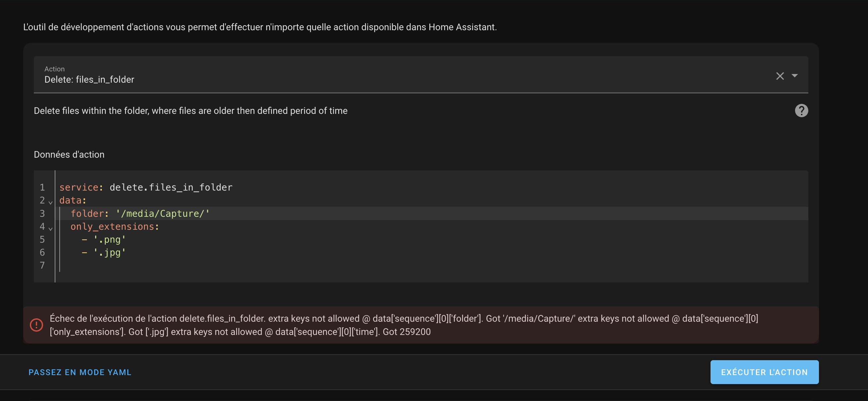Switch to YAML mode via Passez en mode YAML
This screenshot has height=401, width=868.
point(80,372)
